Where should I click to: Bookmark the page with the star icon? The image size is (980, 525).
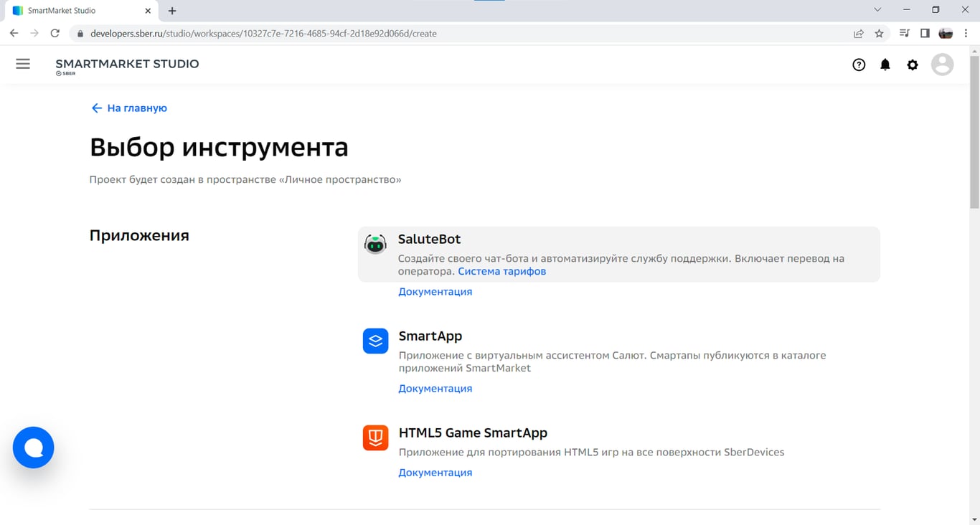point(880,33)
